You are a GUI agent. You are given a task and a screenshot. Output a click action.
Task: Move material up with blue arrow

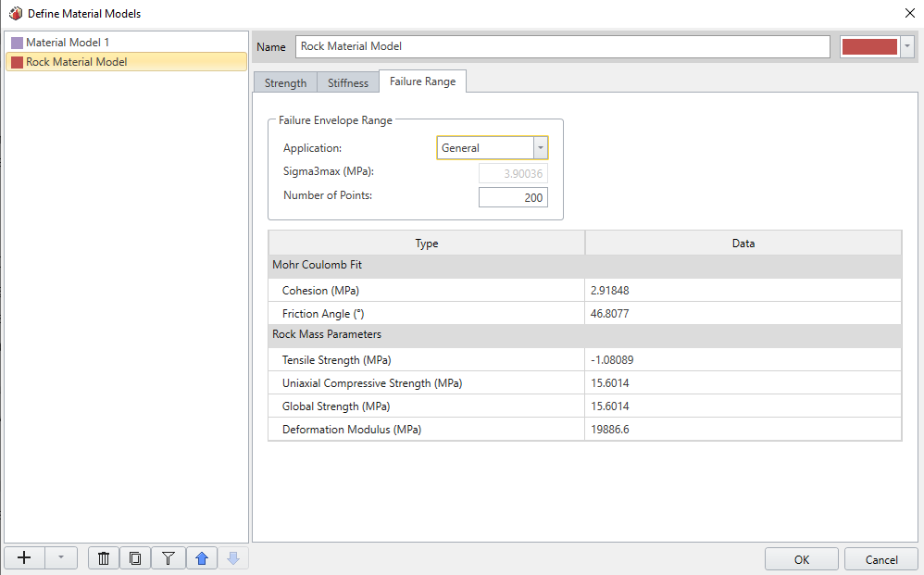point(201,558)
